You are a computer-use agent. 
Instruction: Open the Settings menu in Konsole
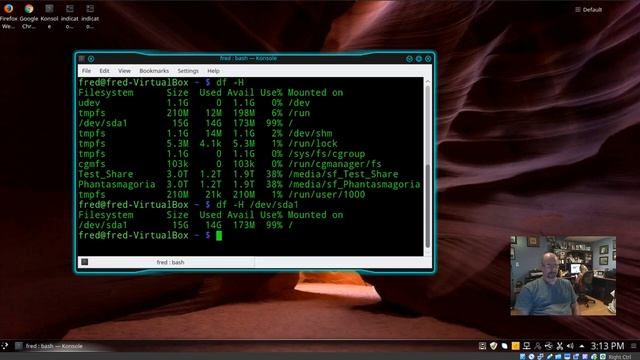188,71
